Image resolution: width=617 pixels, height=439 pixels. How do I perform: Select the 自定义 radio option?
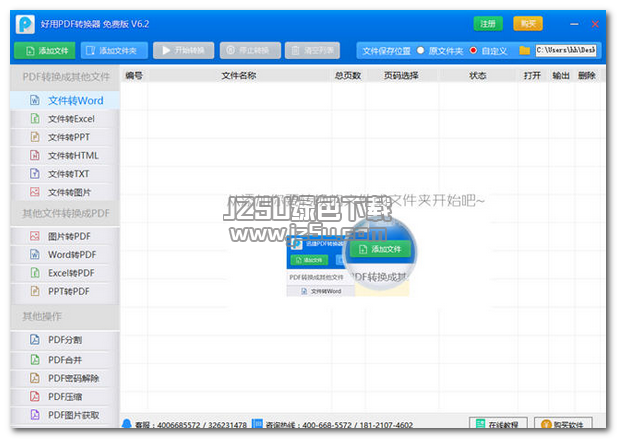(473, 50)
